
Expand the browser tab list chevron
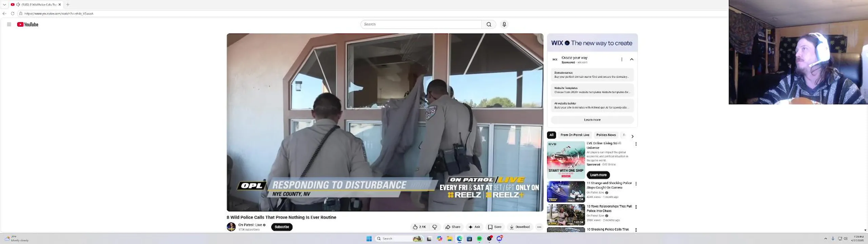(4, 4)
